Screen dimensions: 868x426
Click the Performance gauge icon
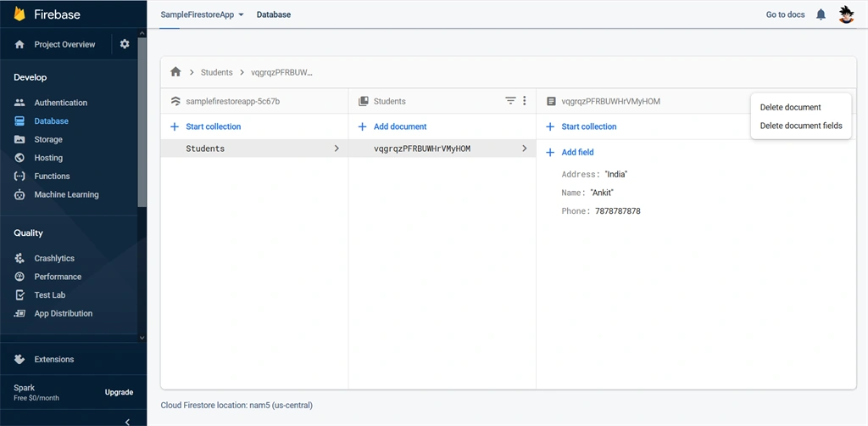[20, 277]
